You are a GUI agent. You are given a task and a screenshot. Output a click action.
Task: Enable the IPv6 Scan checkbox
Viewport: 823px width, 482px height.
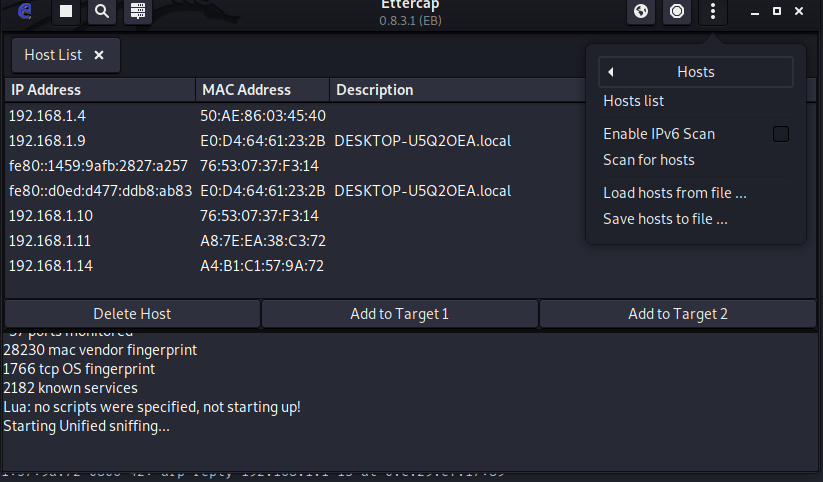click(780, 134)
